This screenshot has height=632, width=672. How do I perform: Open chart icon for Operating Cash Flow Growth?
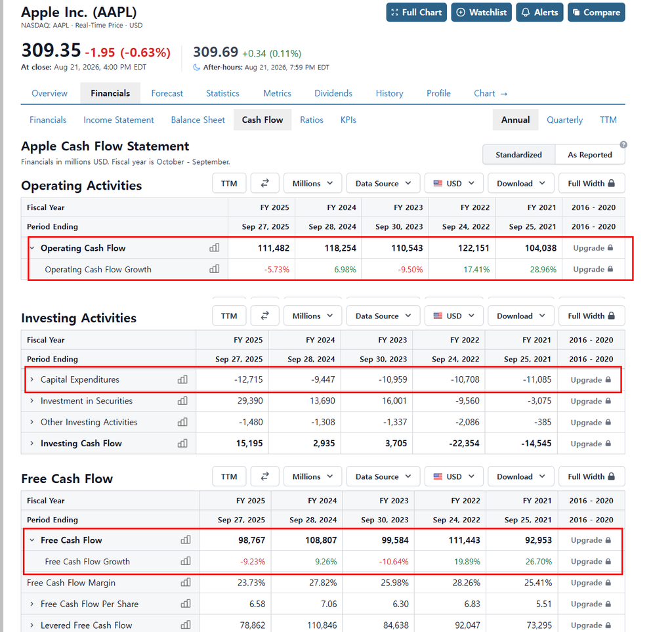click(215, 269)
